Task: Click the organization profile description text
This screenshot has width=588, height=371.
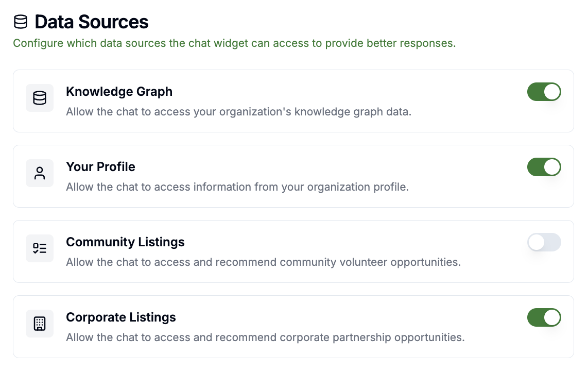Action: [x=237, y=187]
